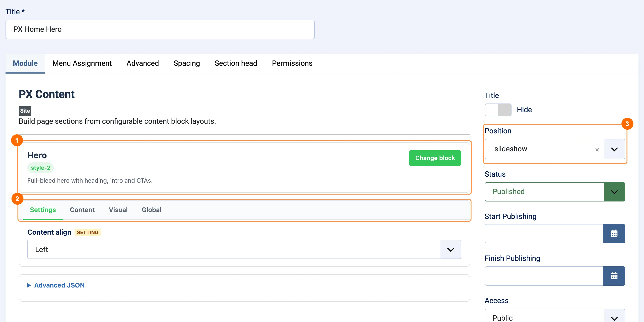The width and height of the screenshot is (644, 322).
Task: Open the Start Publishing calendar picker
Action: pos(614,233)
